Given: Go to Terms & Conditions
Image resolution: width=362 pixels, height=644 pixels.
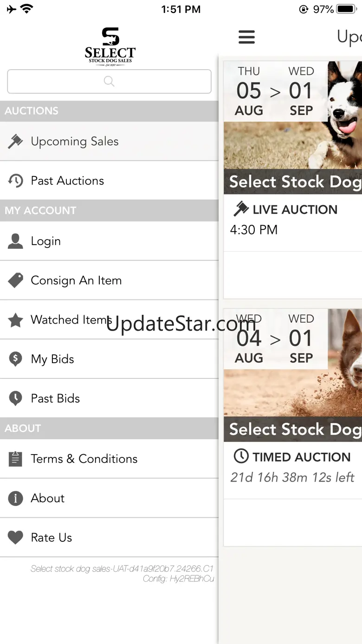Looking at the screenshot, I should pos(84,459).
